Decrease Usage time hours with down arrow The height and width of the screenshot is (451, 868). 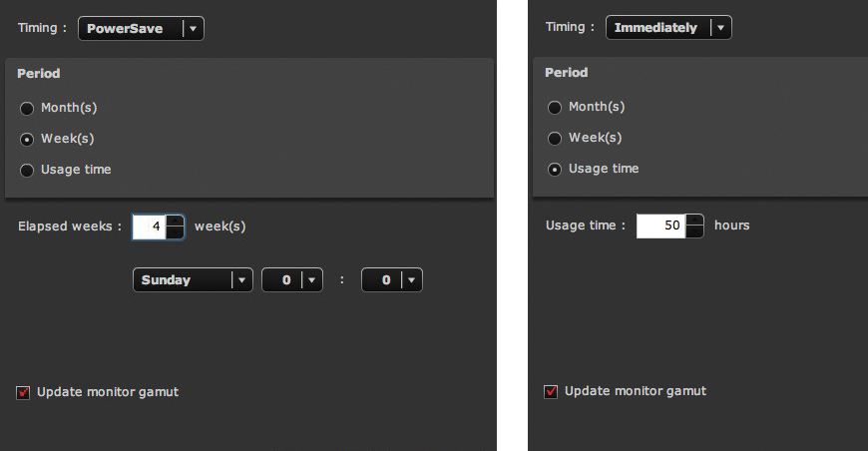pos(695,231)
